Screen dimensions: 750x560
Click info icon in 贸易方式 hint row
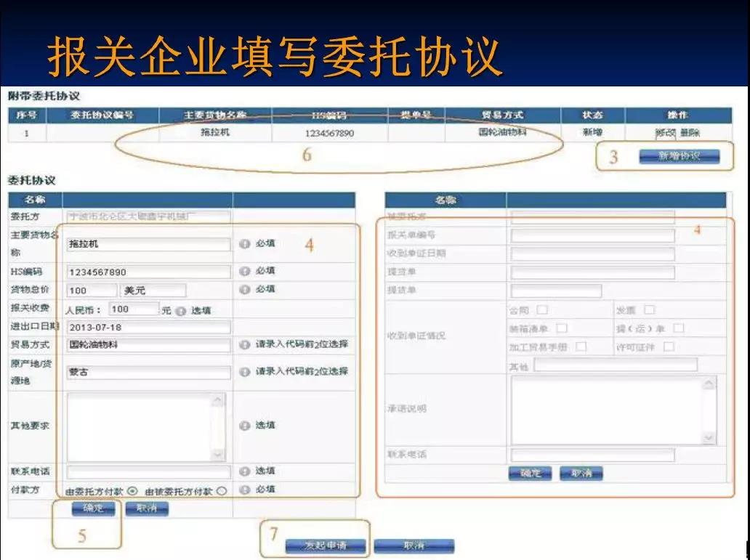[244, 344]
